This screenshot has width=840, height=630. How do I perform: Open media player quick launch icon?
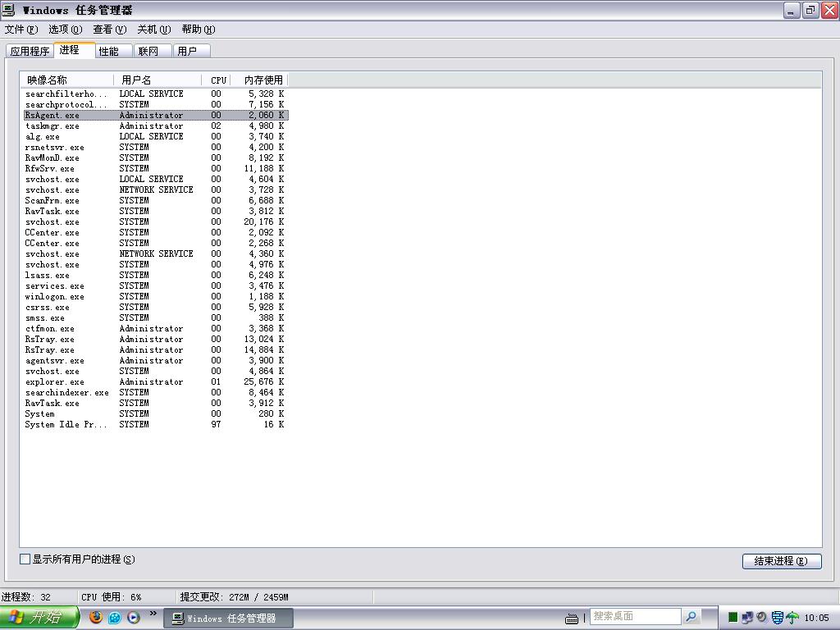click(x=134, y=618)
